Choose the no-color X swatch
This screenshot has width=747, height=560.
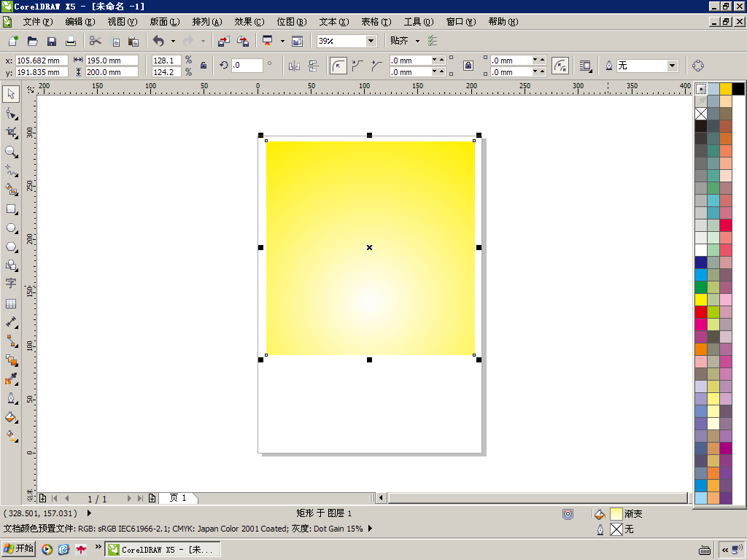coord(701,114)
